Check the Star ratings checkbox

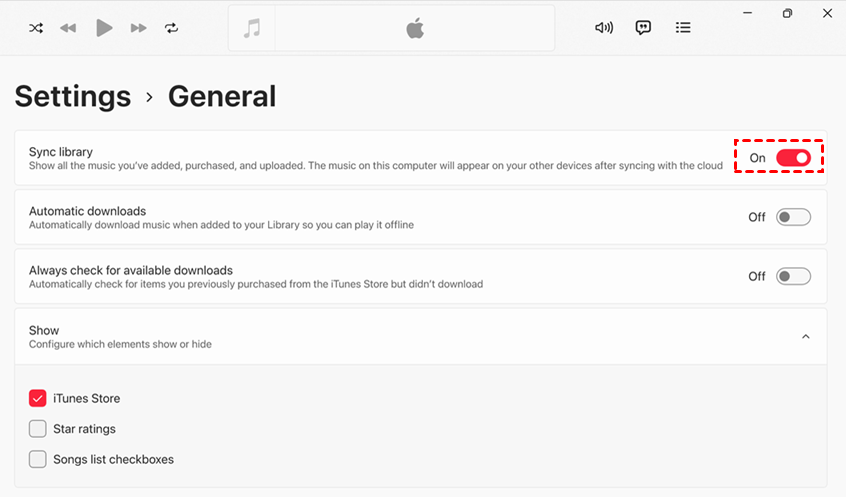pos(38,429)
